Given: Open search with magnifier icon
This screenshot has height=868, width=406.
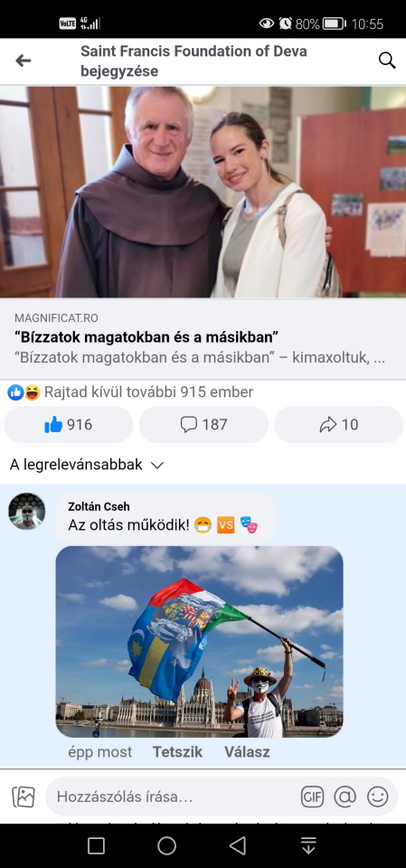Looking at the screenshot, I should click(387, 61).
